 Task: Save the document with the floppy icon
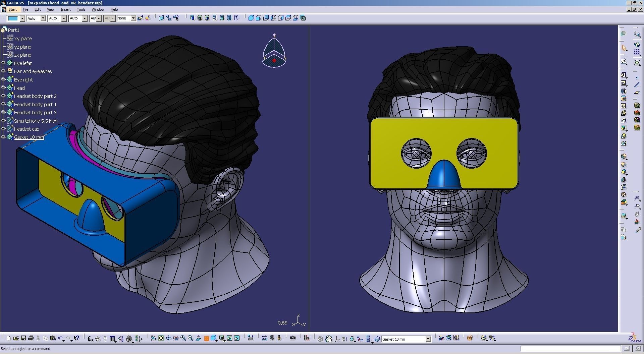tap(23, 338)
